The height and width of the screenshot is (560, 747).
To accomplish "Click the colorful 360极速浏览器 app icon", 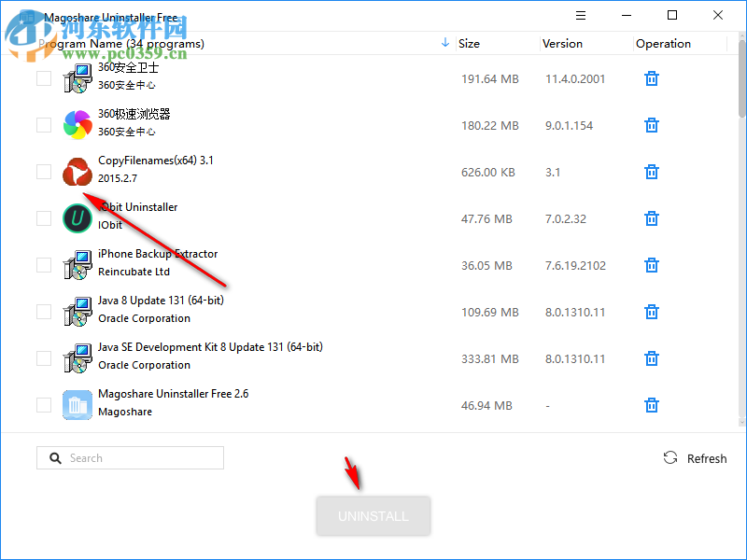I will point(77,125).
